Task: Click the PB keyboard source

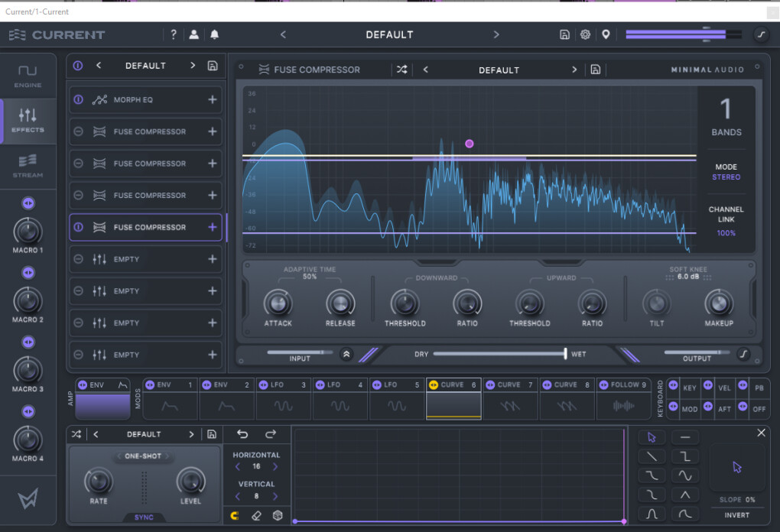Action: [759, 388]
